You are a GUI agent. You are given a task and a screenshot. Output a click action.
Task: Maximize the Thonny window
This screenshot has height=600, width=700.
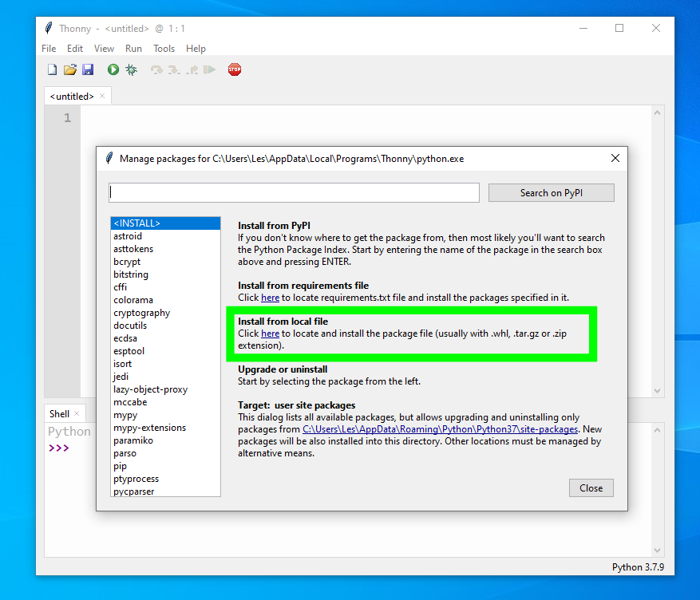(x=619, y=28)
